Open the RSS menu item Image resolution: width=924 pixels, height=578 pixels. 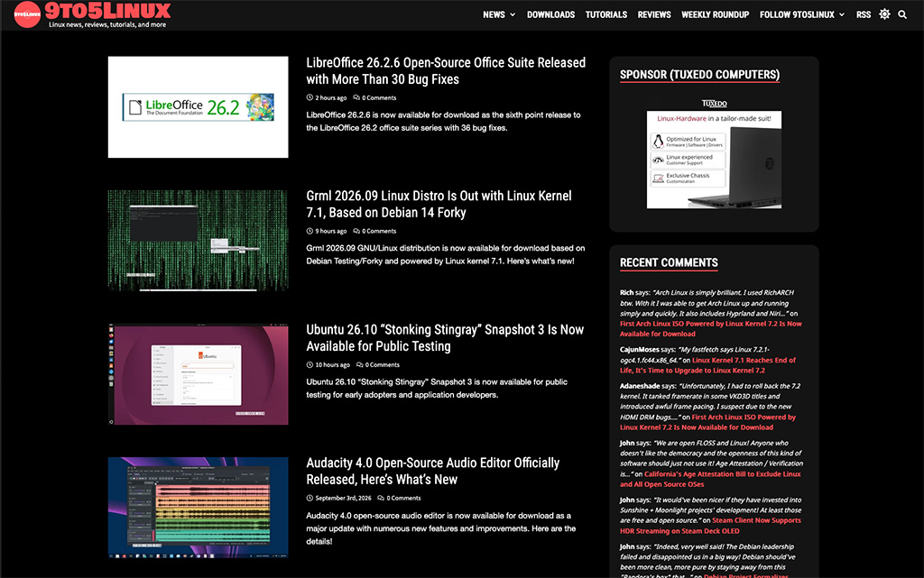(x=864, y=14)
